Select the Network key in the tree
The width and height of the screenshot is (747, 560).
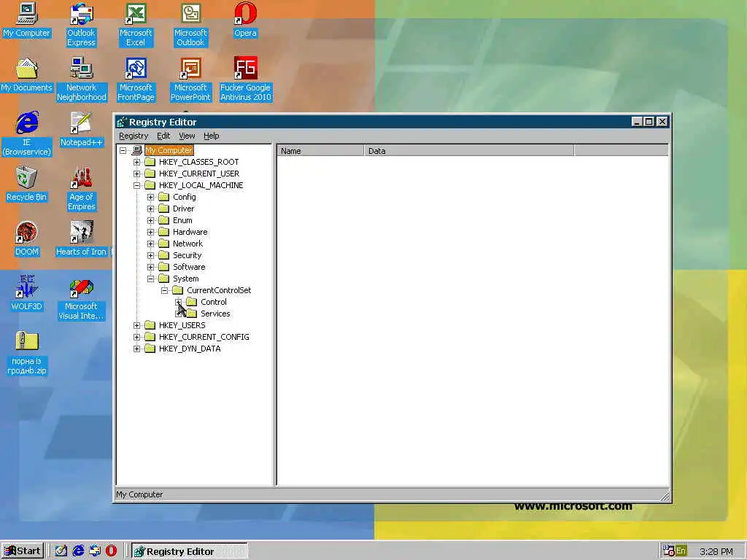187,244
